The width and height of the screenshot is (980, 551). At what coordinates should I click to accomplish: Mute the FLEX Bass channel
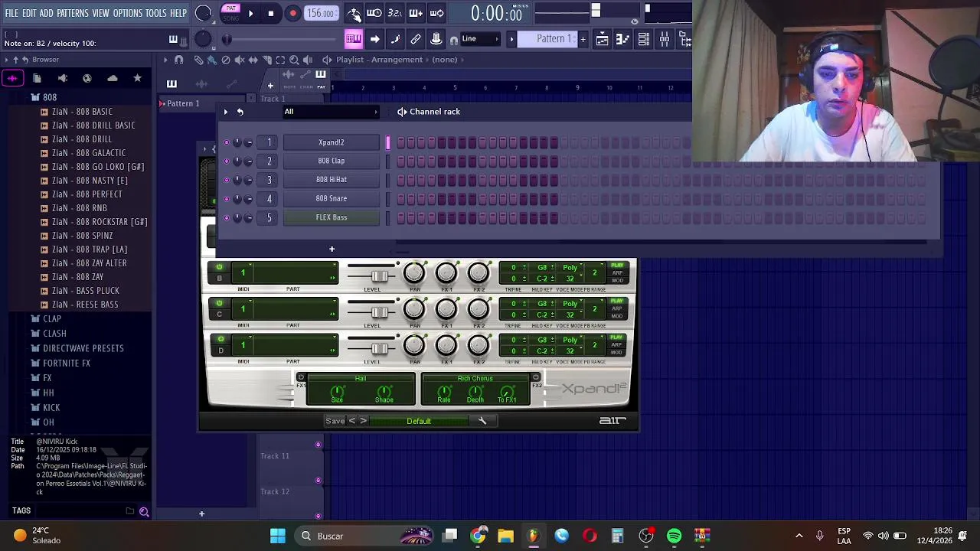(x=226, y=217)
